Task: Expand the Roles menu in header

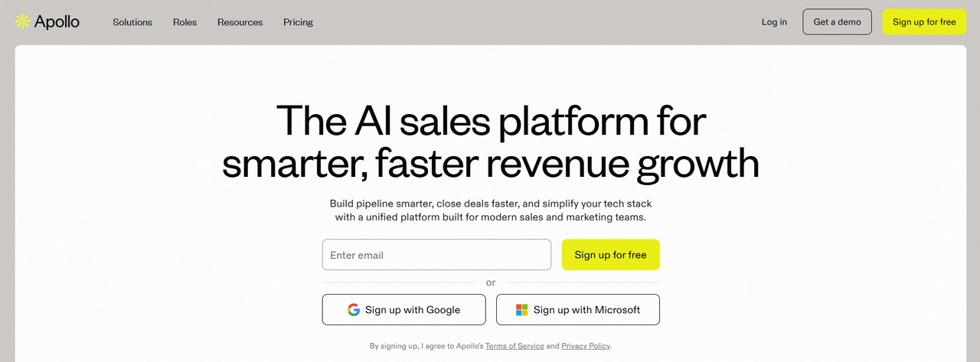Action: 185,22
